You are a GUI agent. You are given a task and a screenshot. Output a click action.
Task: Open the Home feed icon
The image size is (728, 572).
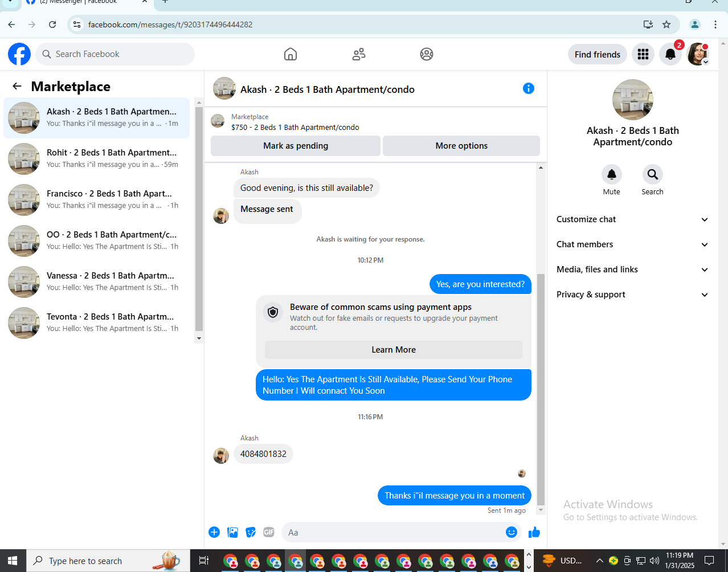tap(291, 54)
